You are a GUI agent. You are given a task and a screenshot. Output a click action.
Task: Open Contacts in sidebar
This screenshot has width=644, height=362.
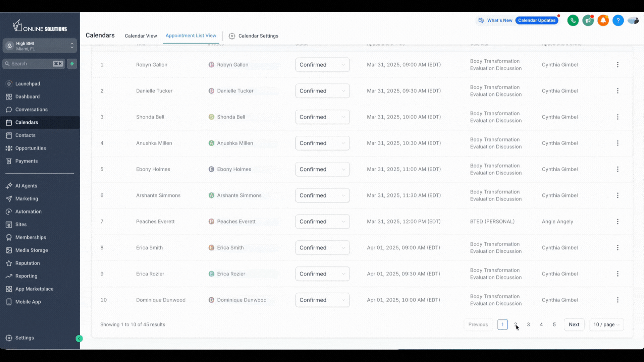tap(40, 135)
